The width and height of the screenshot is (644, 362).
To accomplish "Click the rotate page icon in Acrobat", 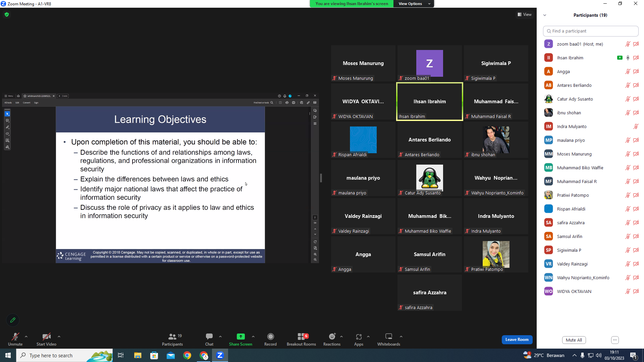I will pyautogui.click(x=315, y=242).
